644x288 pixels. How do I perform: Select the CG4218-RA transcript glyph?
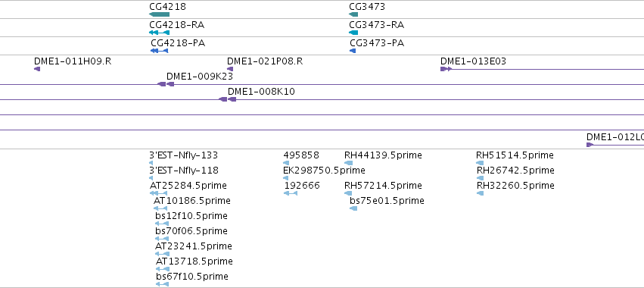pos(160,33)
